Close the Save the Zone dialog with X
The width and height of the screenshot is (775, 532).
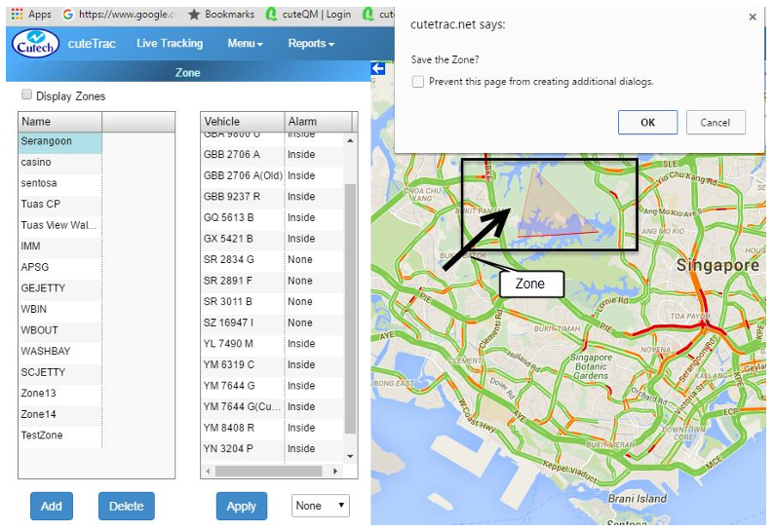(753, 18)
